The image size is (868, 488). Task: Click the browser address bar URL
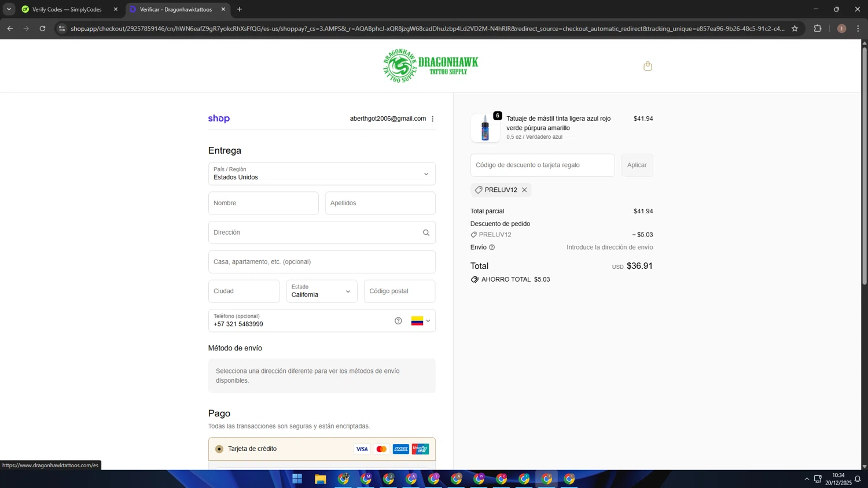pos(428,28)
